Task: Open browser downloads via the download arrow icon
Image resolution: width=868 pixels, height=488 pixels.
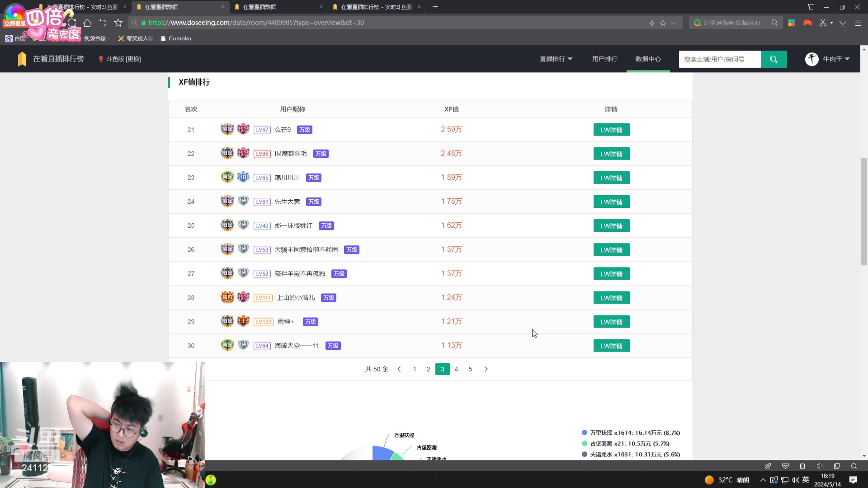Action: coord(843,23)
